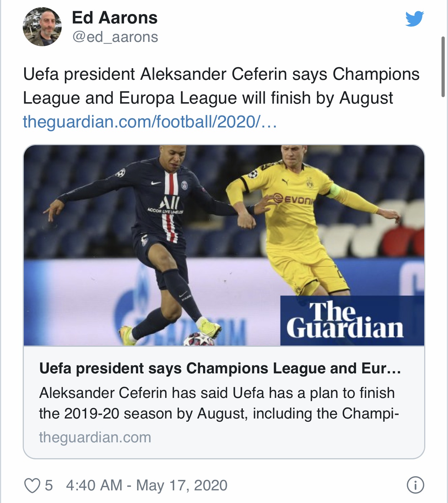Viewport: 448px width, 503px height.
Task: Click the tweet text about Champions League
Action: 221,86
